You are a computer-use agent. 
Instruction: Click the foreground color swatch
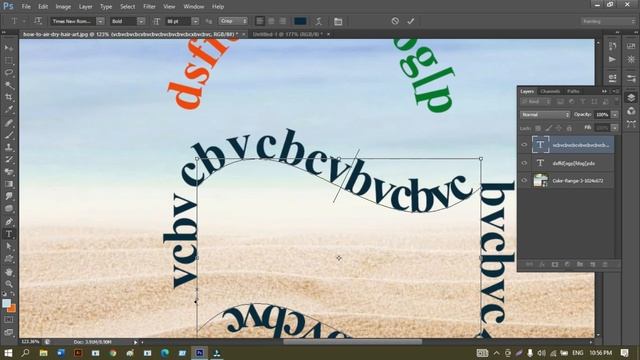6,303
